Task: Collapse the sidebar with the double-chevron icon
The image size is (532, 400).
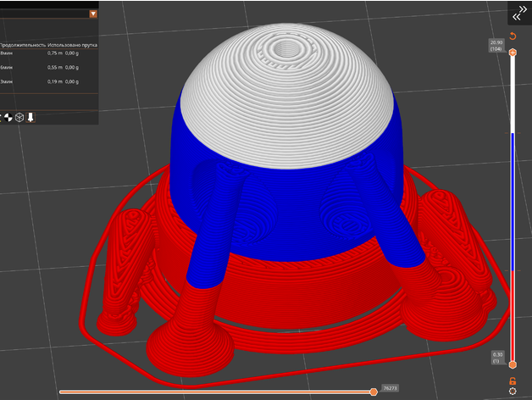Action: tap(518, 14)
